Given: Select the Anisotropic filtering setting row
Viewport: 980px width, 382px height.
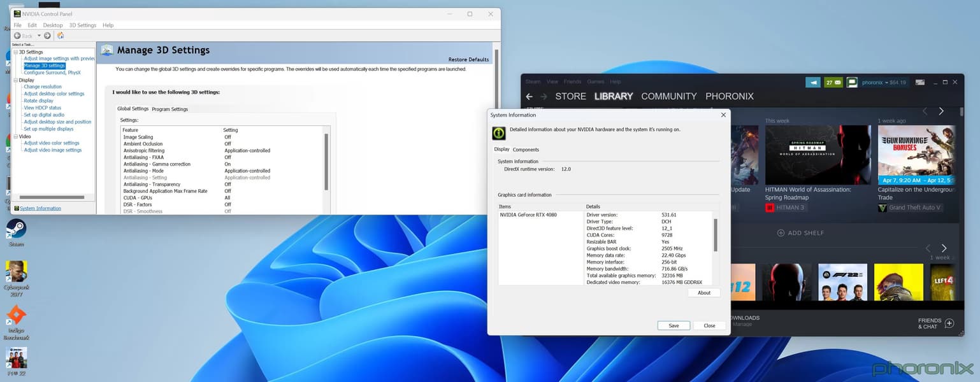Looking at the screenshot, I should click(x=222, y=150).
